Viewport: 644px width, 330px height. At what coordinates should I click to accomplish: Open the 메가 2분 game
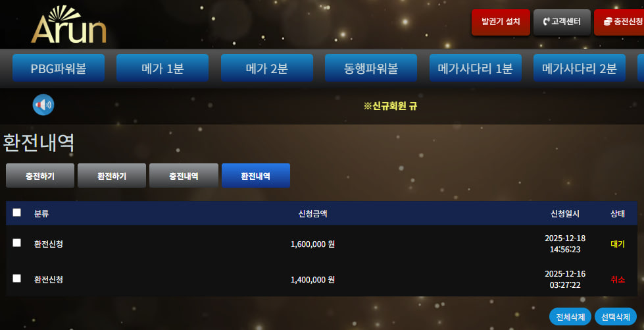tap(267, 68)
